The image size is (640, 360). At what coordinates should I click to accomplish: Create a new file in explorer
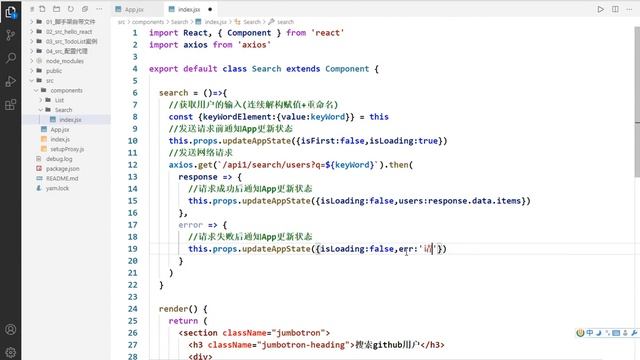pos(42,9)
